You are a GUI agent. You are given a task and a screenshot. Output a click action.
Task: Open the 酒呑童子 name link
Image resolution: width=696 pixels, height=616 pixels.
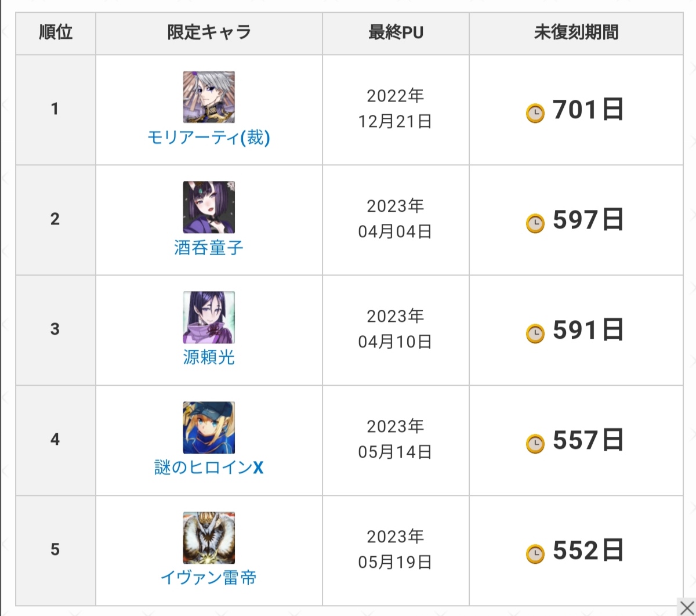click(x=209, y=248)
